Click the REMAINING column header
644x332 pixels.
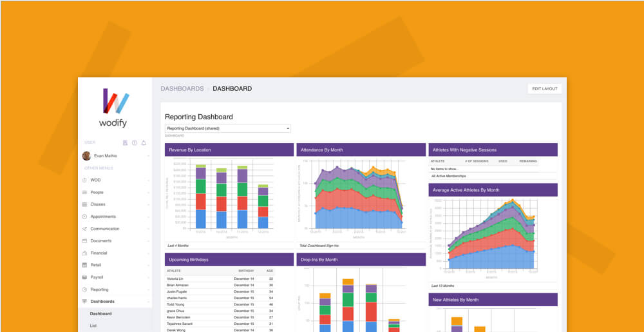tap(528, 161)
